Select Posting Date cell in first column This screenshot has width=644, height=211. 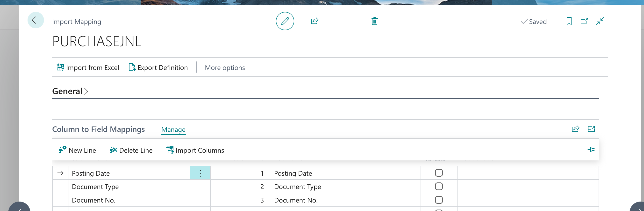(129, 173)
